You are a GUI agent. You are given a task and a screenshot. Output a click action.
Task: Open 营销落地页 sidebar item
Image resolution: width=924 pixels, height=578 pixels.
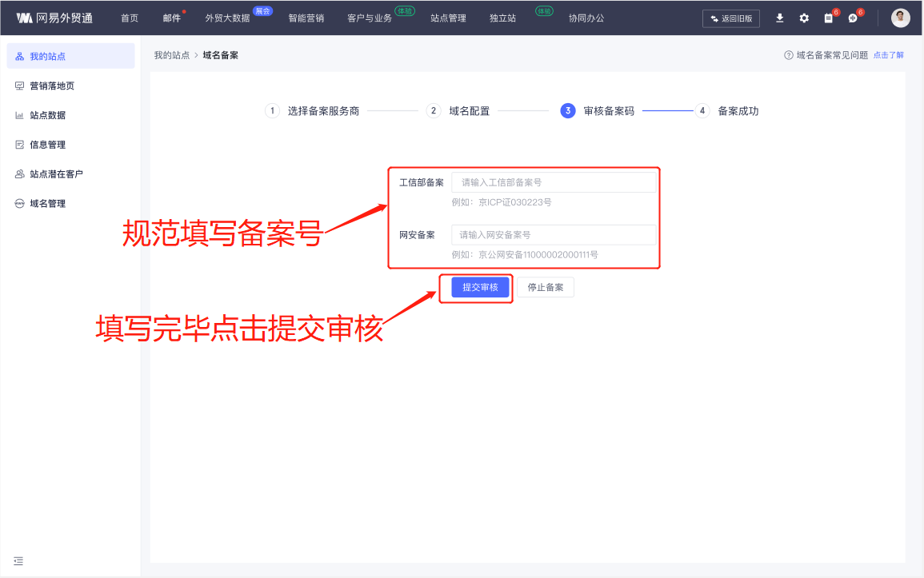coord(51,86)
